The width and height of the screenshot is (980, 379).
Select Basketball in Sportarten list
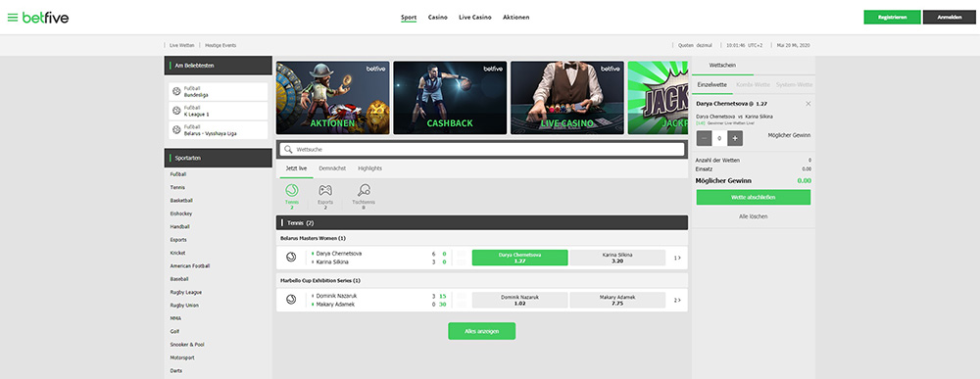pyautogui.click(x=181, y=201)
